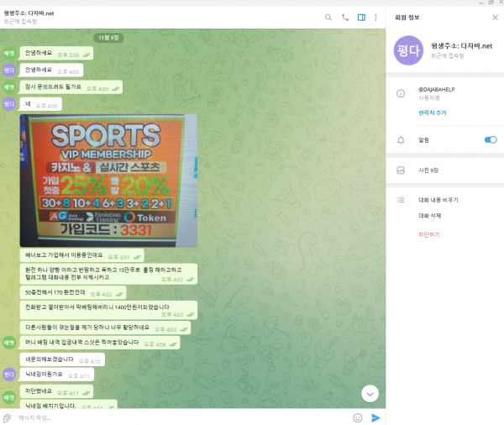This screenshot has height=425, width=504.
Task: Open the emoji picker smiley icon
Action: (x=358, y=418)
